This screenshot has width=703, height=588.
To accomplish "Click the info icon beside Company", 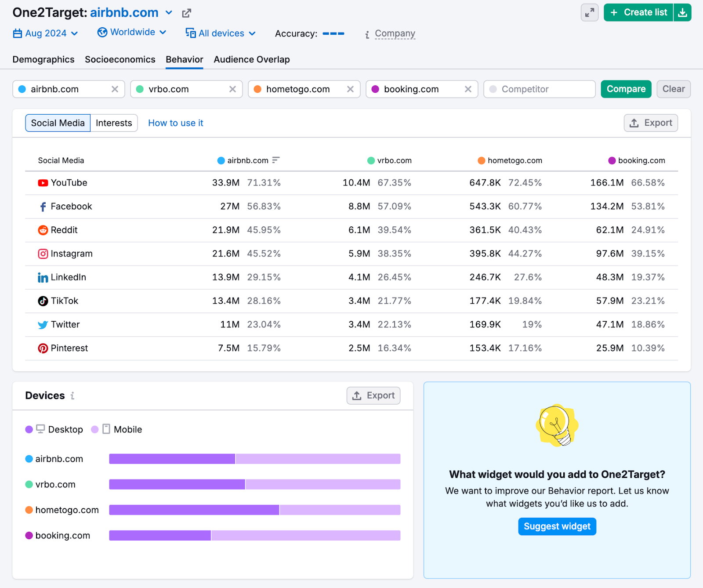I will click(367, 35).
